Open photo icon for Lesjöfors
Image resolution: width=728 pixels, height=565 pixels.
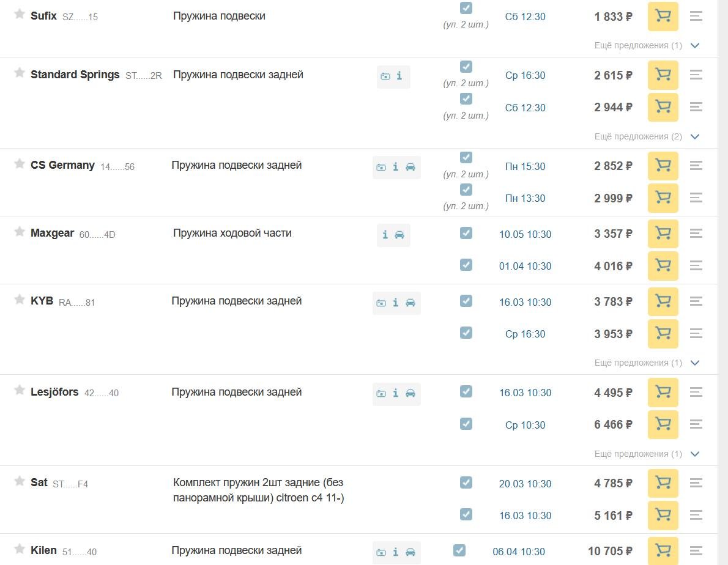[381, 394]
